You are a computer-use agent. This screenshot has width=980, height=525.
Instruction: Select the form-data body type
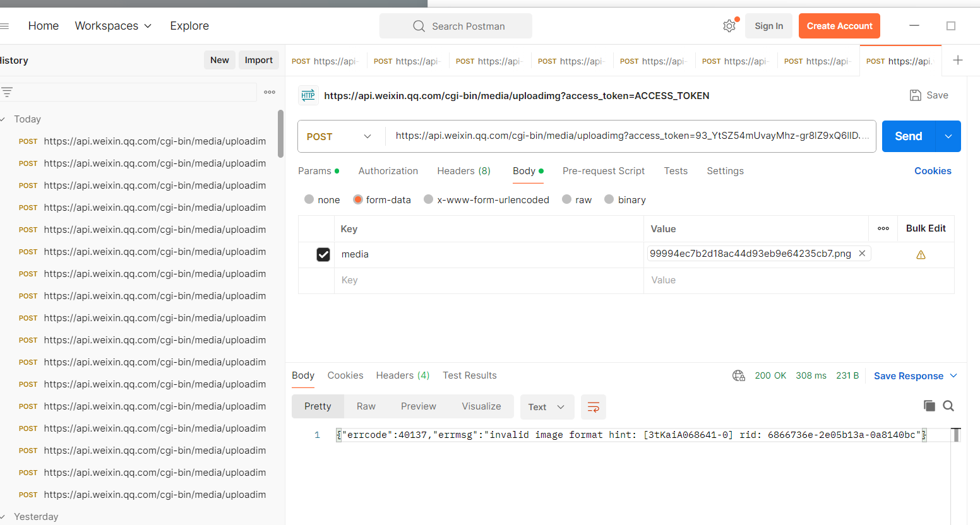pyautogui.click(x=358, y=199)
